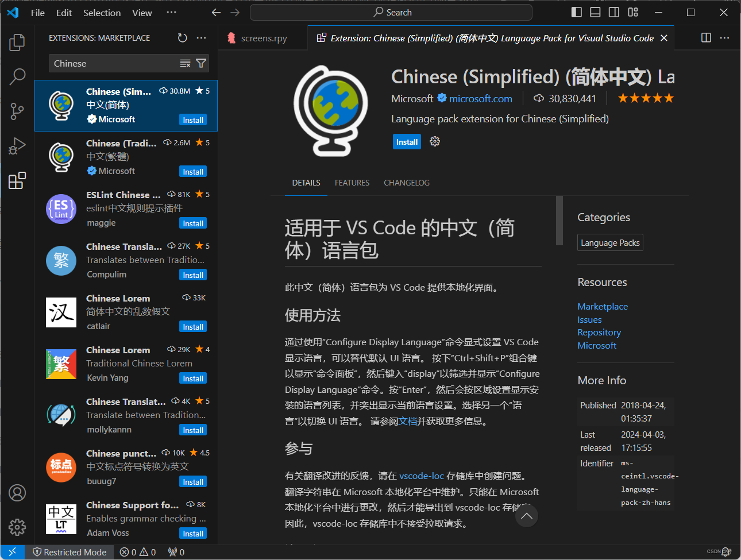Install Chinese (Traditional) language pack
Viewport: 741px width, 560px height.
[193, 172]
